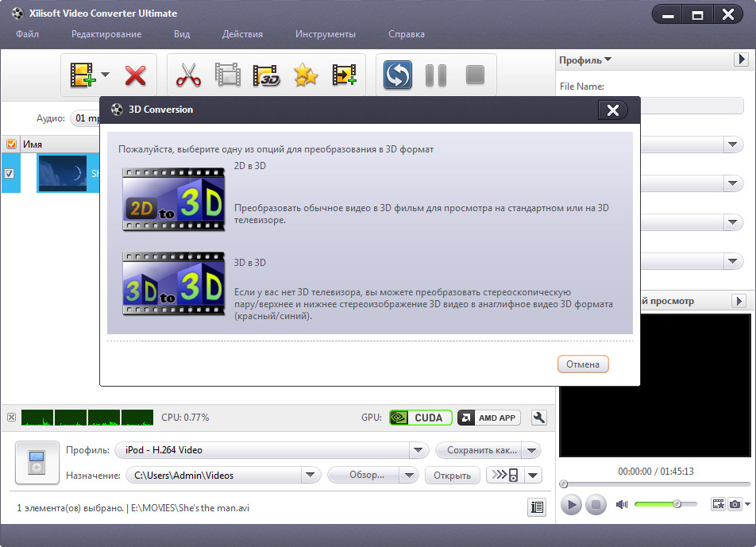Viewport: 756px width, 547px height.
Task: Close the 3D Conversion dialog
Action: coord(613,110)
